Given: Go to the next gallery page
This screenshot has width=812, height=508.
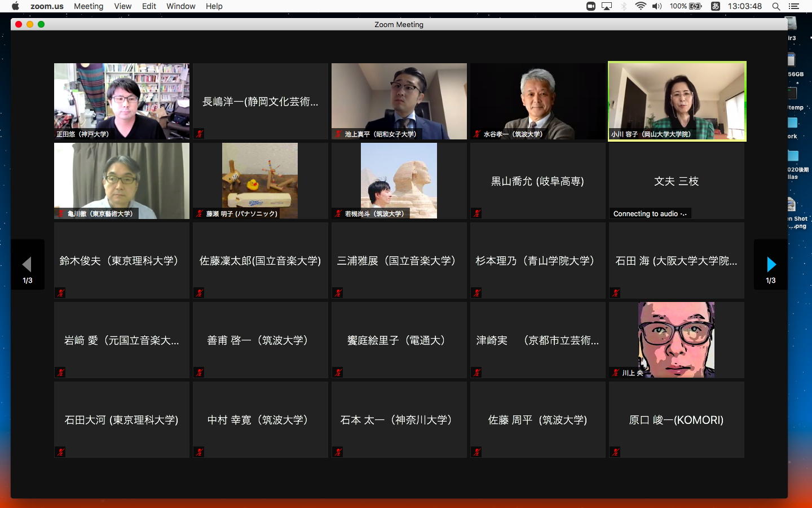Looking at the screenshot, I should click(x=770, y=264).
